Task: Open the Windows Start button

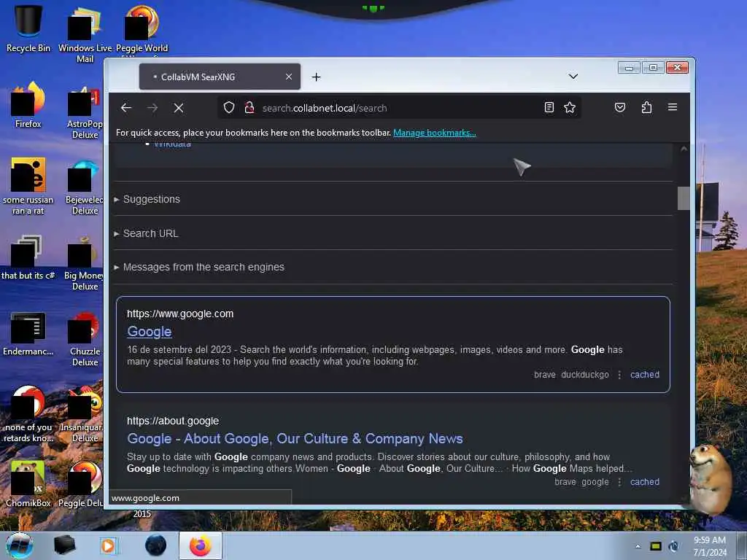Action: pyautogui.click(x=20, y=545)
